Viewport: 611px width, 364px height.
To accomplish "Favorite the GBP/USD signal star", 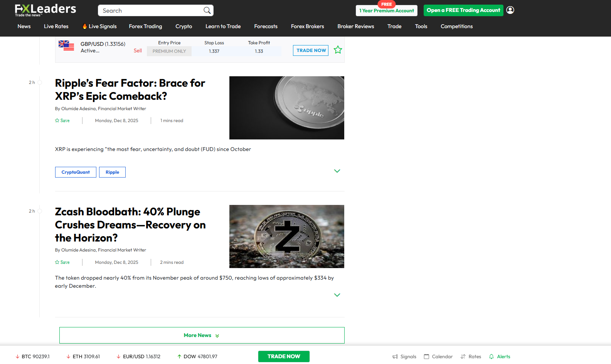I will point(338,50).
